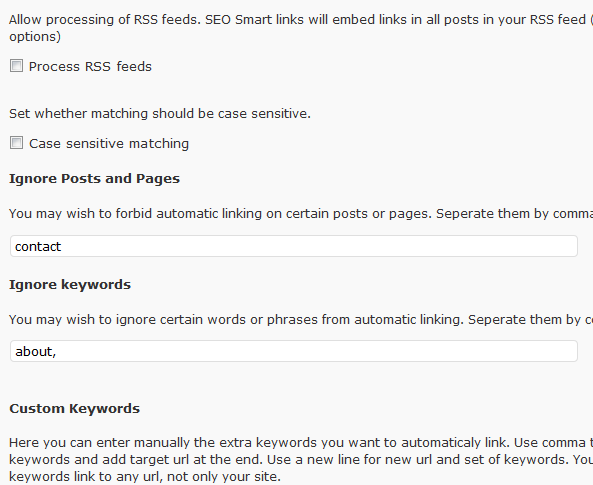Image resolution: width=593 pixels, height=485 pixels.
Task: Click the text "about," inside the text box
Action: pos(36,351)
